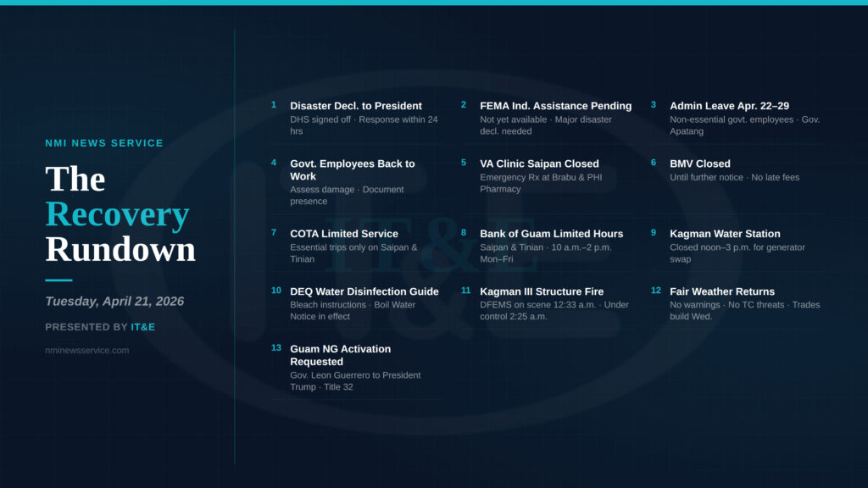Screen dimensions: 868x488
Task: Click the Admin Leave Apr. 22–29 headline
Action: [x=729, y=106]
